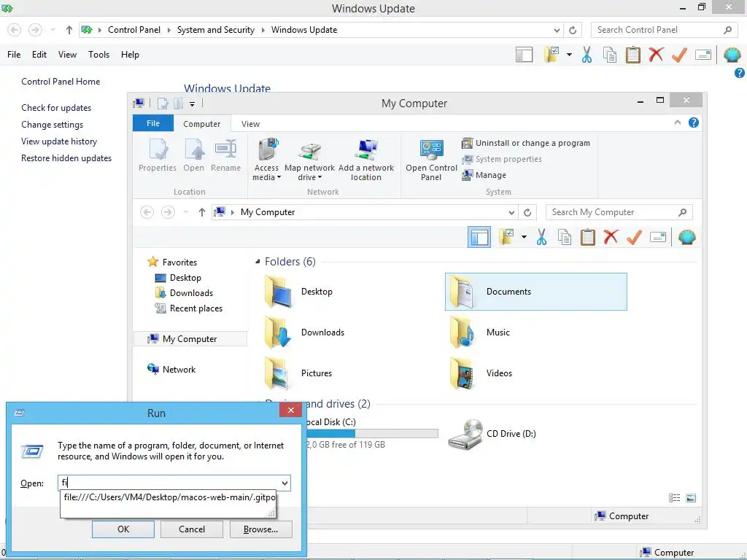The image size is (747, 560).
Task: Click Browse... in the Run dialog
Action: (x=260, y=529)
